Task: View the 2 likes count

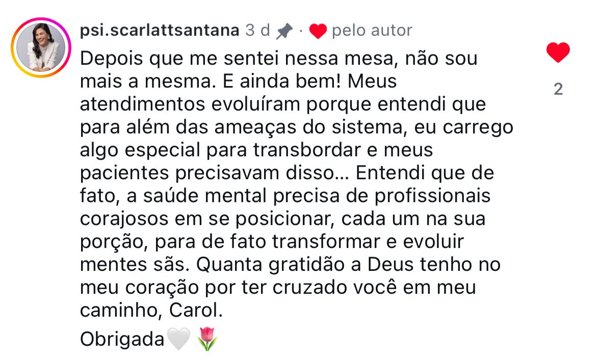Action: 558,90
